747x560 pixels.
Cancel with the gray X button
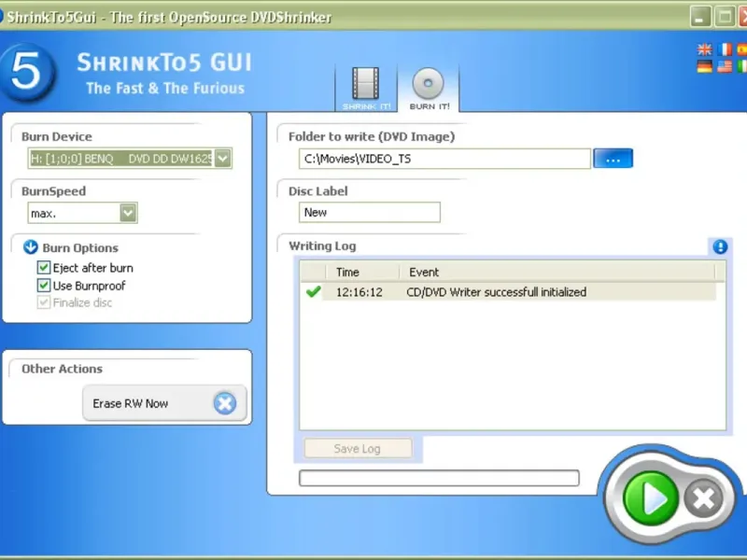click(704, 498)
